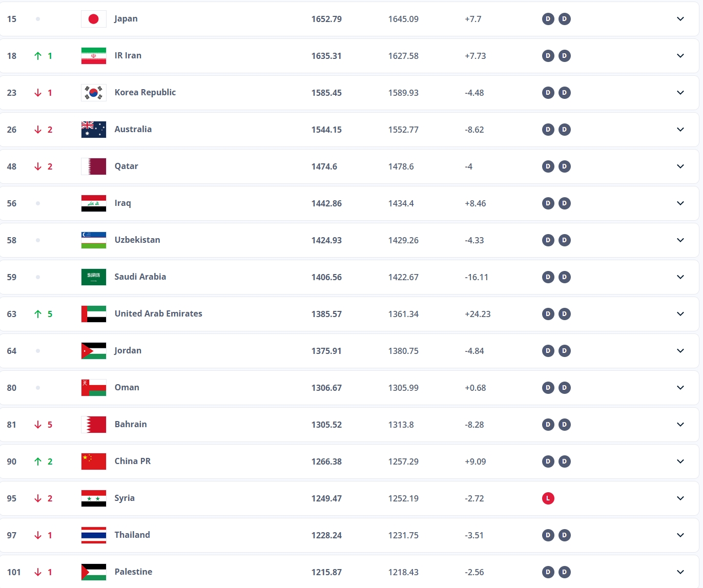
Task: Expand the Thailand row chevron
Action: coord(680,535)
